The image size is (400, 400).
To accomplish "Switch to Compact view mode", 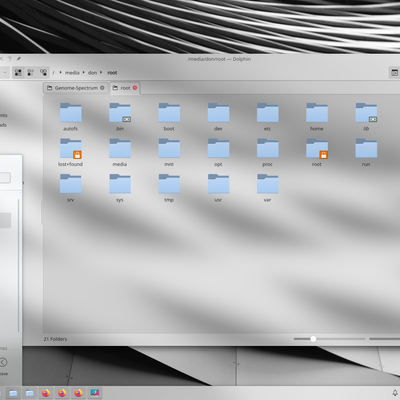I will [30, 72].
